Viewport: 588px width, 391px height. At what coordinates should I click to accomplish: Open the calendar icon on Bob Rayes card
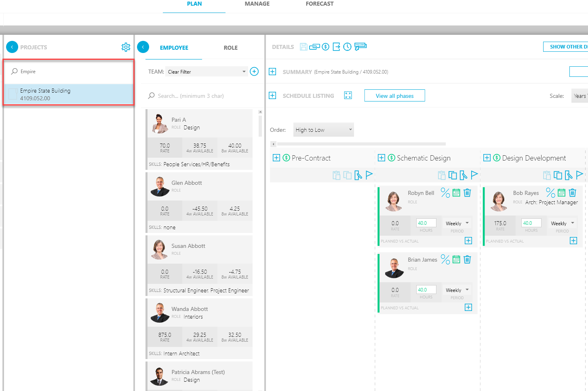561,193
